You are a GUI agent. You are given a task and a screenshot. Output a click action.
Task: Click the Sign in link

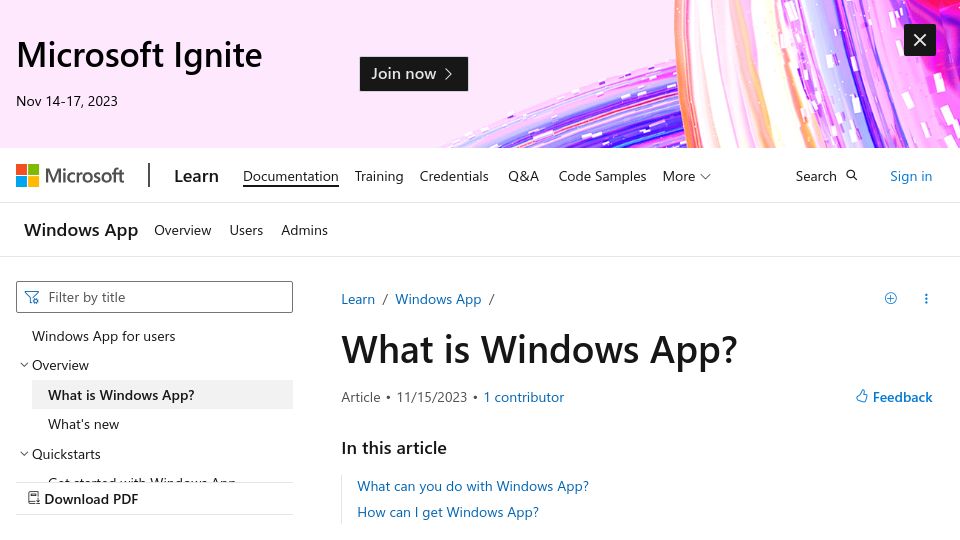click(x=911, y=176)
